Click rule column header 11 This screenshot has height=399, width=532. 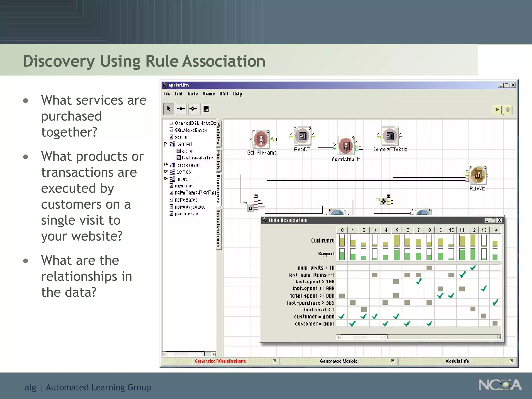coord(462,230)
